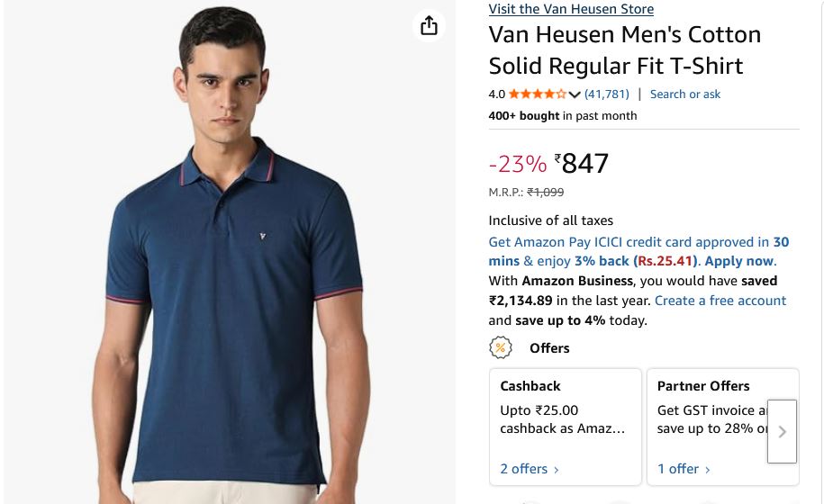This screenshot has width=824, height=504.
Task: Open the 41,781 customer reviews link
Action: (607, 94)
